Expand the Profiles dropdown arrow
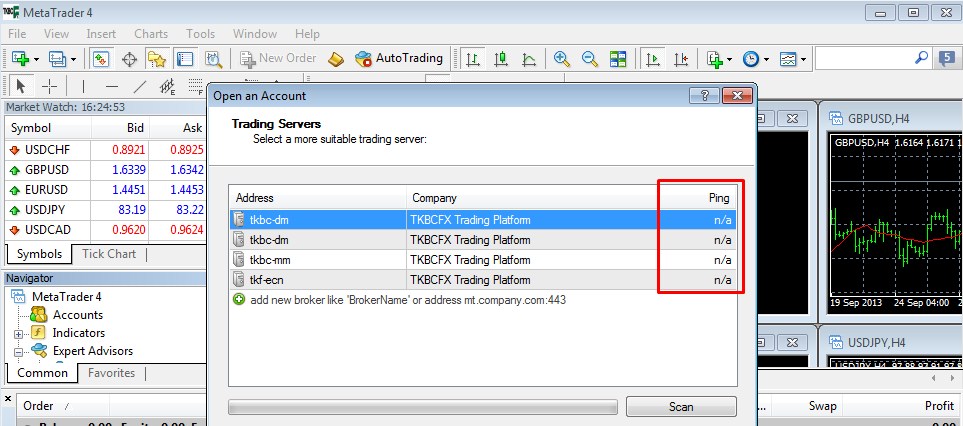 coord(73,60)
